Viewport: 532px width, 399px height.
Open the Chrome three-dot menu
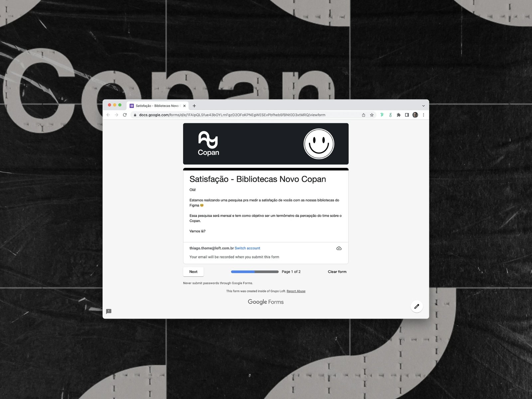coord(423,115)
